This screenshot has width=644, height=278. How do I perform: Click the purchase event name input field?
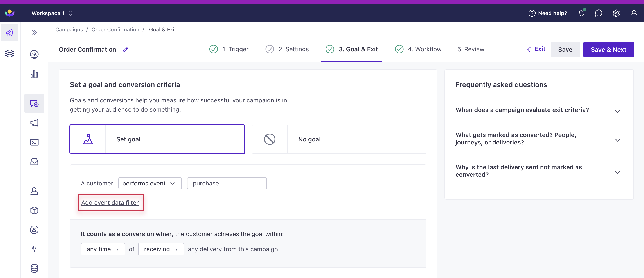tap(227, 183)
